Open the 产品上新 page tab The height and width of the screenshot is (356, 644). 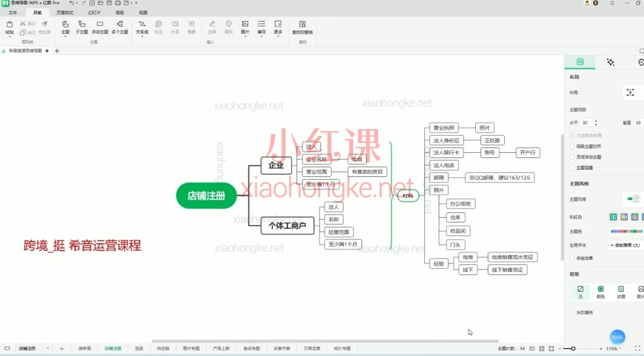click(x=221, y=348)
